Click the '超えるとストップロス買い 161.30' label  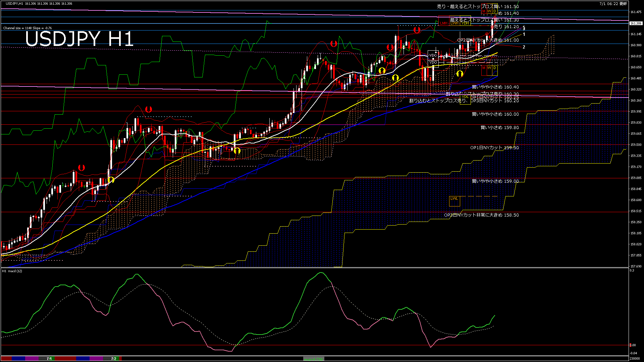point(484,20)
